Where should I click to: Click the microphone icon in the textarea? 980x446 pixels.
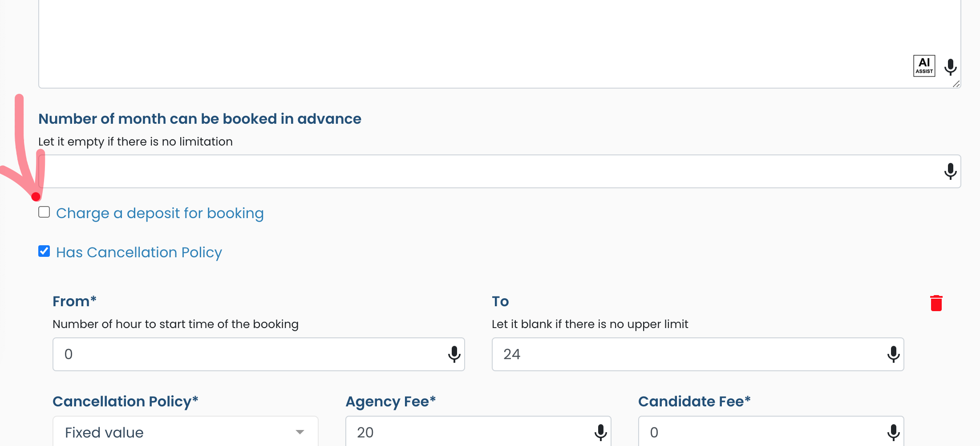coord(950,67)
